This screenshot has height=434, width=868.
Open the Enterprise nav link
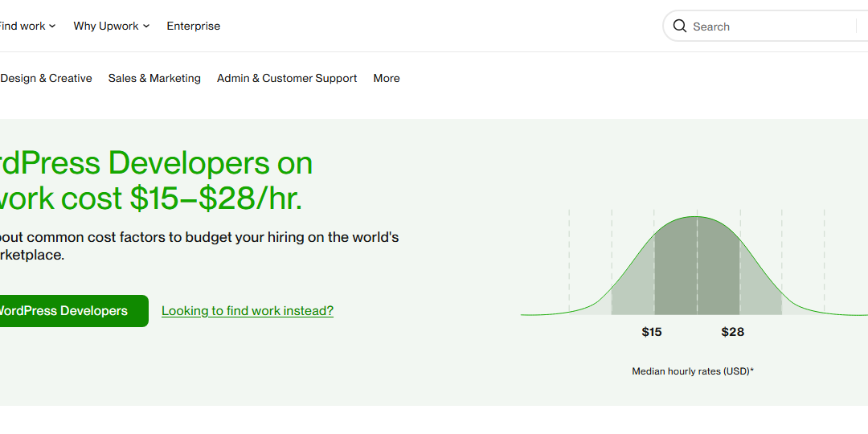pos(193,26)
